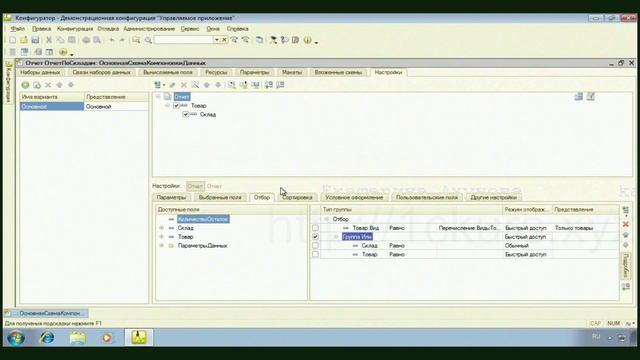Click the Windows Start button
640x360 pixels.
[x=16, y=338]
